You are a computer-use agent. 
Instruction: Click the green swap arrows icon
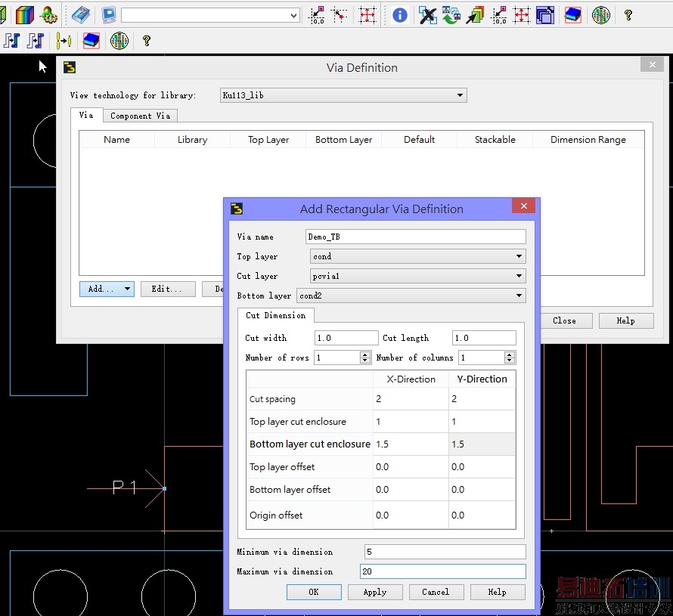[451, 14]
